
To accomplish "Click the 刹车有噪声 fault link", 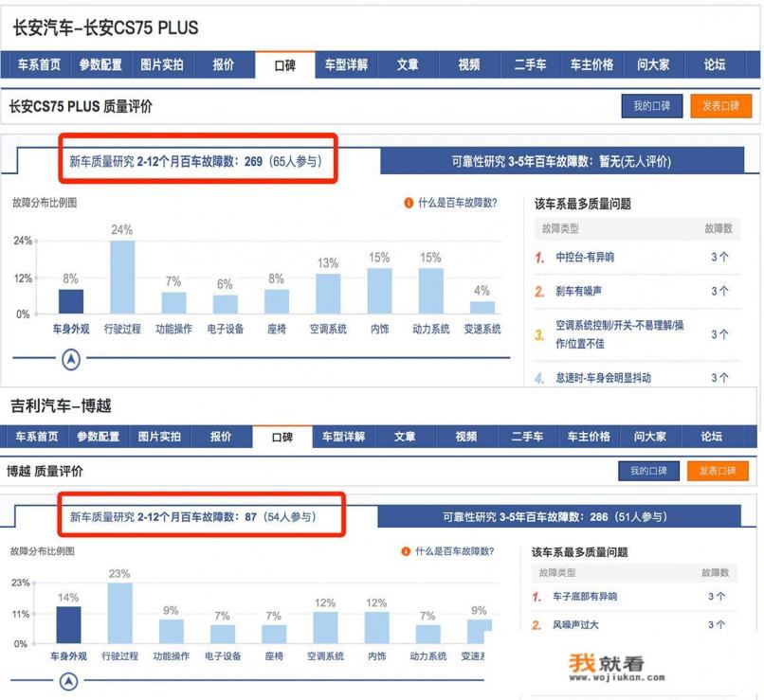I will pyautogui.click(x=578, y=291).
